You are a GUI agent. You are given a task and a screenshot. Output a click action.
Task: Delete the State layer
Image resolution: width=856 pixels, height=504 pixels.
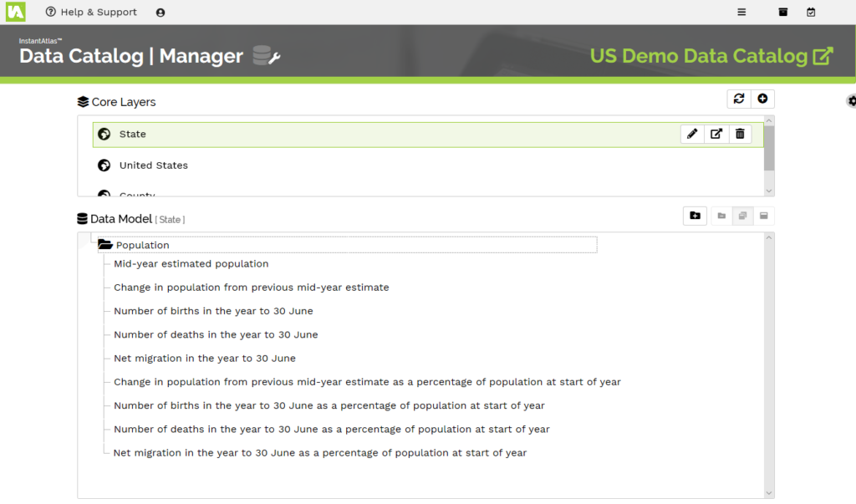tap(740, 134)
